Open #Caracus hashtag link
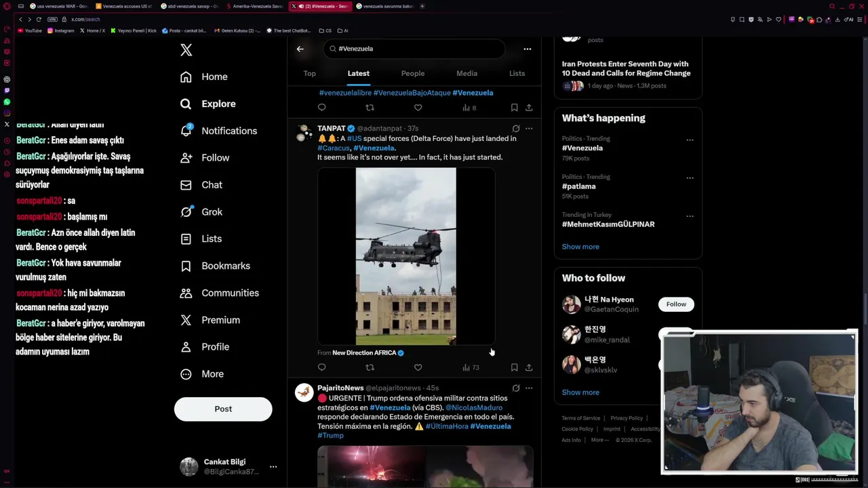The image size is (868, 488). click(334, 148)
